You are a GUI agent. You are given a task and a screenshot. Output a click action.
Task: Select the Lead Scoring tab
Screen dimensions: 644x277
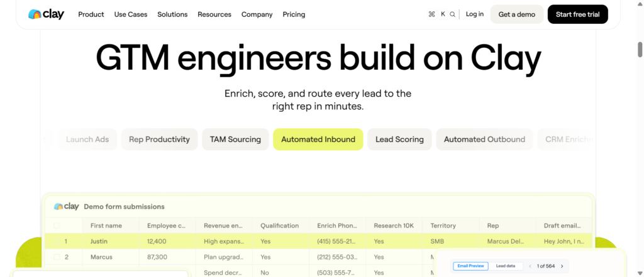point(399,139)
